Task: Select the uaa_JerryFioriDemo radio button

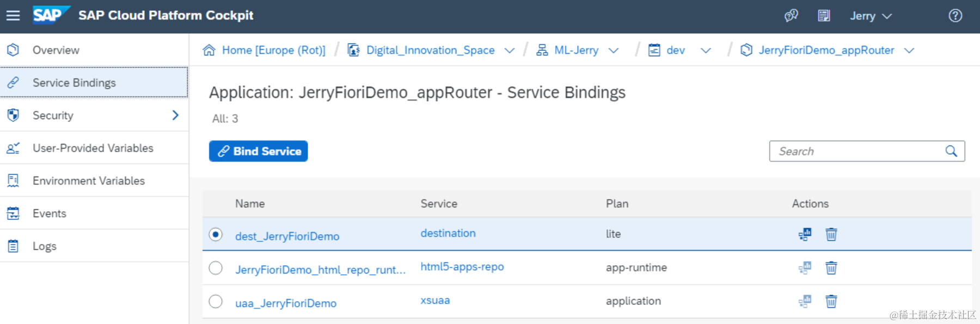Action: tap(216, 302)
